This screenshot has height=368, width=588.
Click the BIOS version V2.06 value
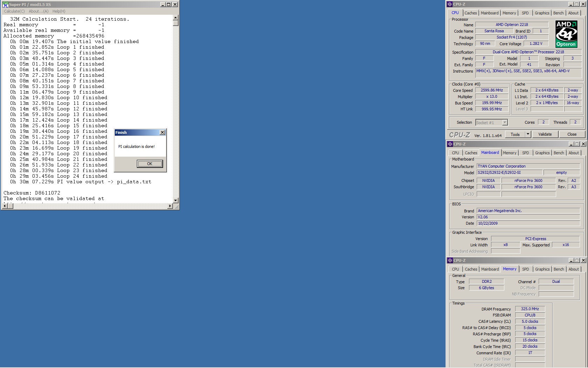[x=528, y=217]
